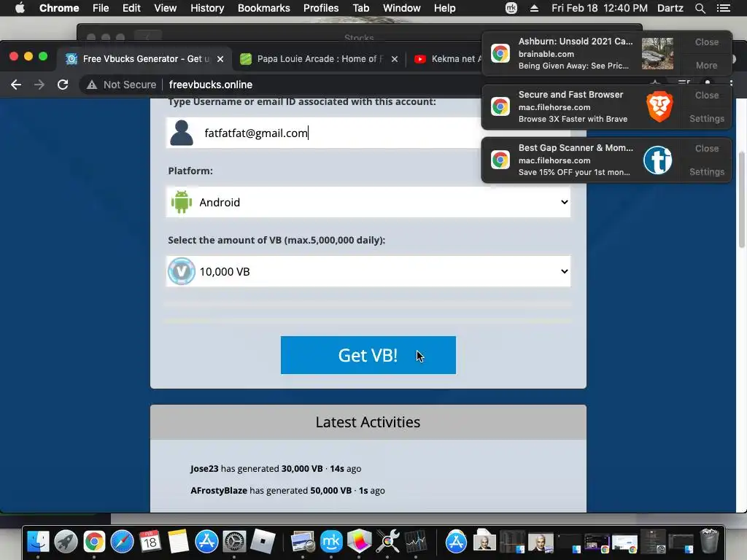Open the VB amount dropdown showing 10,000 VB

pos(368,271)
